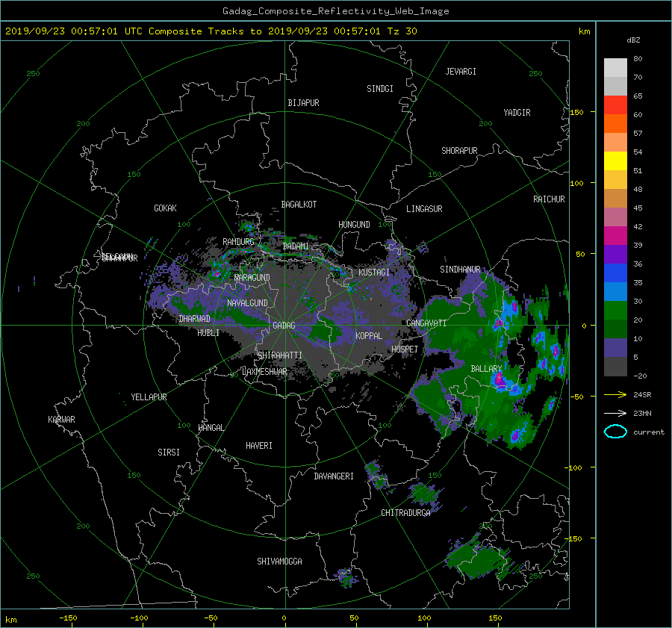Click the LINGASUR city label
This screenshot has width=672, height=628.
424,209
